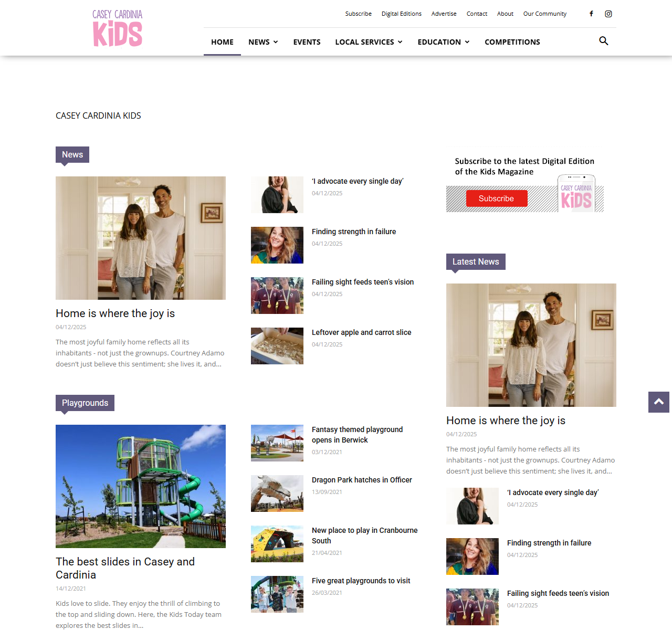Go to the Events menu item
672x630 pixels.
307,42
